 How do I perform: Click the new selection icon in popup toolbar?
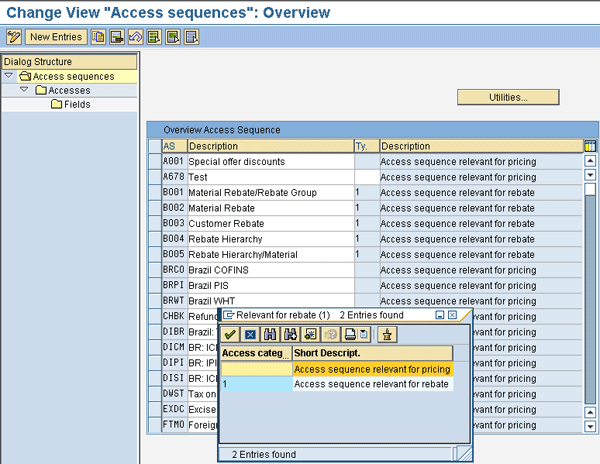point(310,335)
